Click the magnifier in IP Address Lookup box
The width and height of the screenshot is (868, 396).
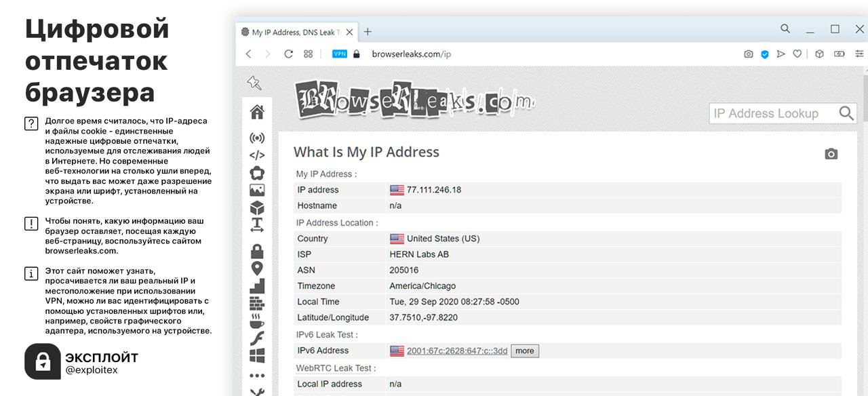click(x=846, y=113)
